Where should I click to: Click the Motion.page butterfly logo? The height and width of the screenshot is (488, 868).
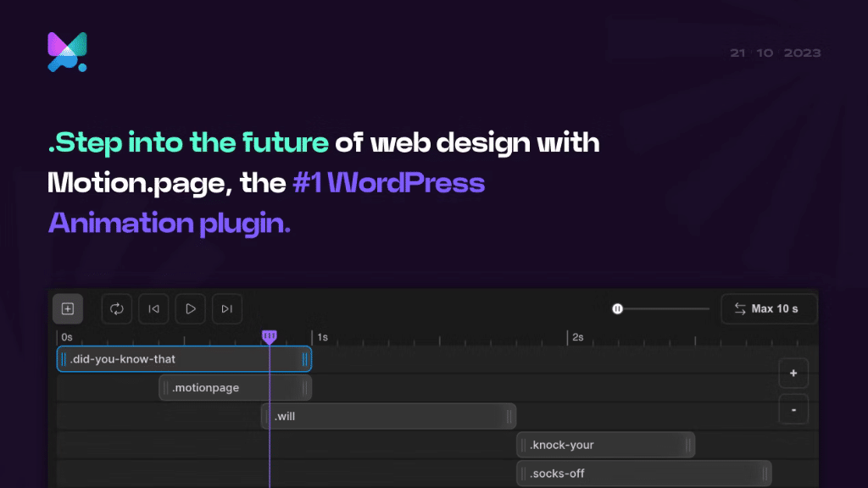click(68, 52)
